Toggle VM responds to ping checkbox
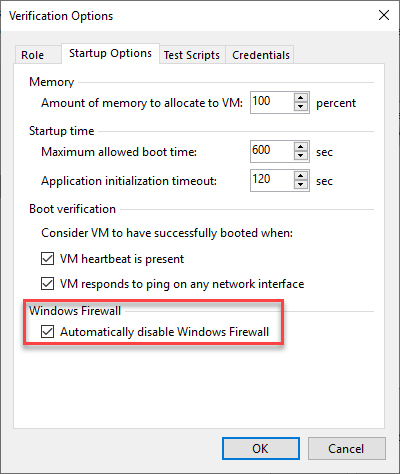This screenshot has height=474, width=400. [47, 284]
